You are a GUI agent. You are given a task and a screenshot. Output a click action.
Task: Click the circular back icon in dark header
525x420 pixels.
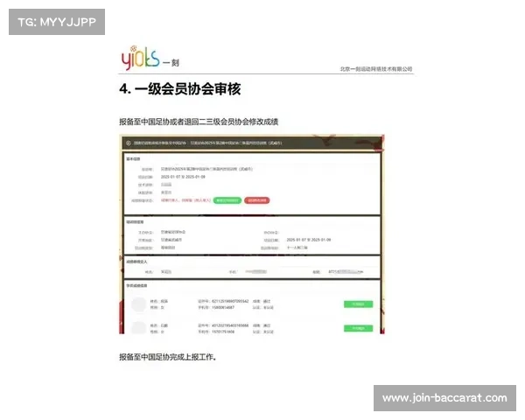tap(129, 143)
